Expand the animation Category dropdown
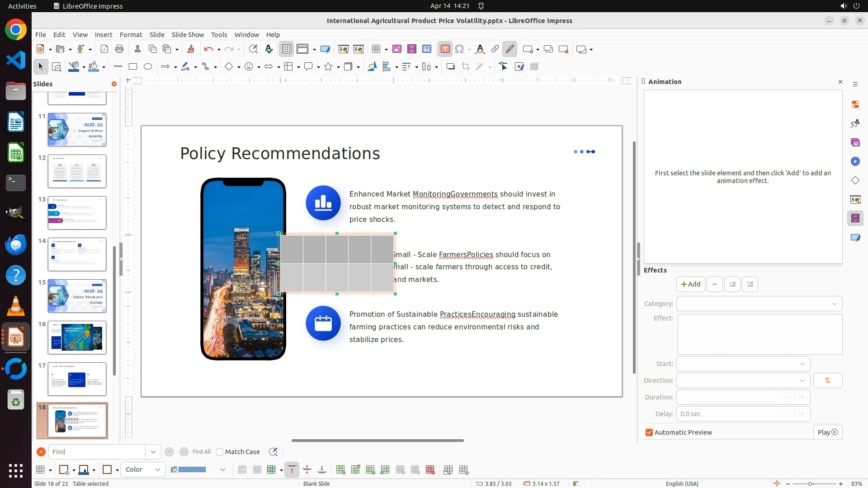Image resolution: width=868 pixels, height=488 pixels. point(759,304)
